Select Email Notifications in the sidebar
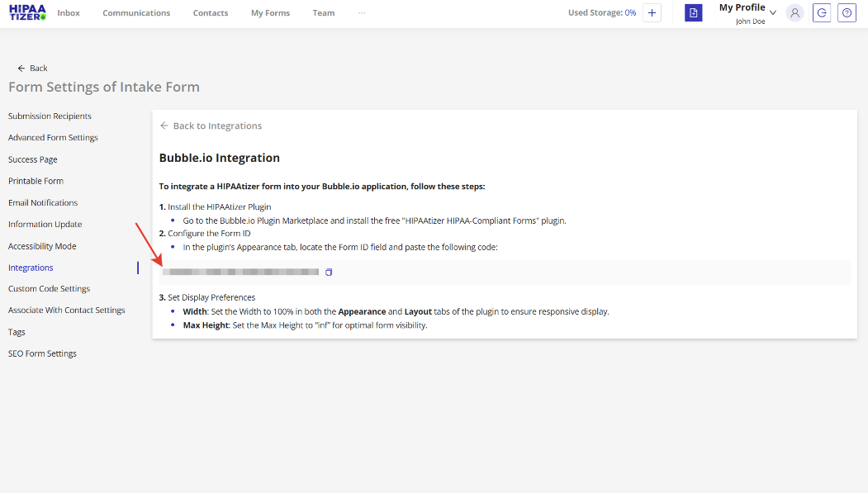The height and width of the screenshot is (493, 868). point(42,202)
